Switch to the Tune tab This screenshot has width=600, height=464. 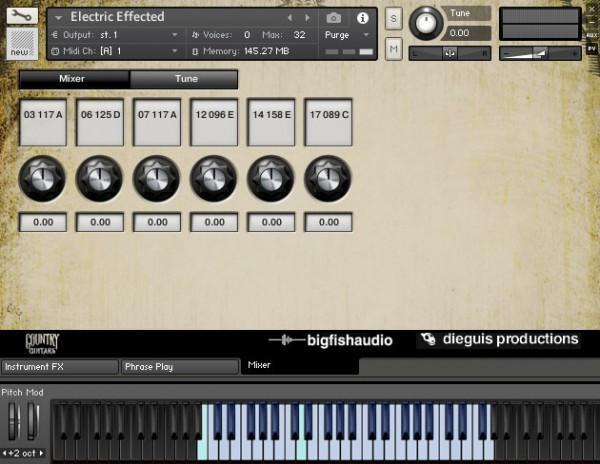pyautogui.click(x=186, y=79)
